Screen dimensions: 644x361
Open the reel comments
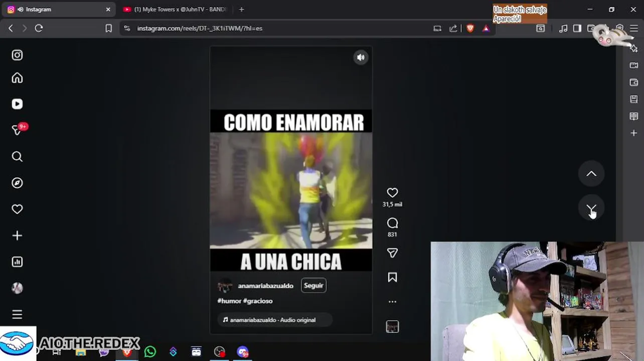pos(392,223)
